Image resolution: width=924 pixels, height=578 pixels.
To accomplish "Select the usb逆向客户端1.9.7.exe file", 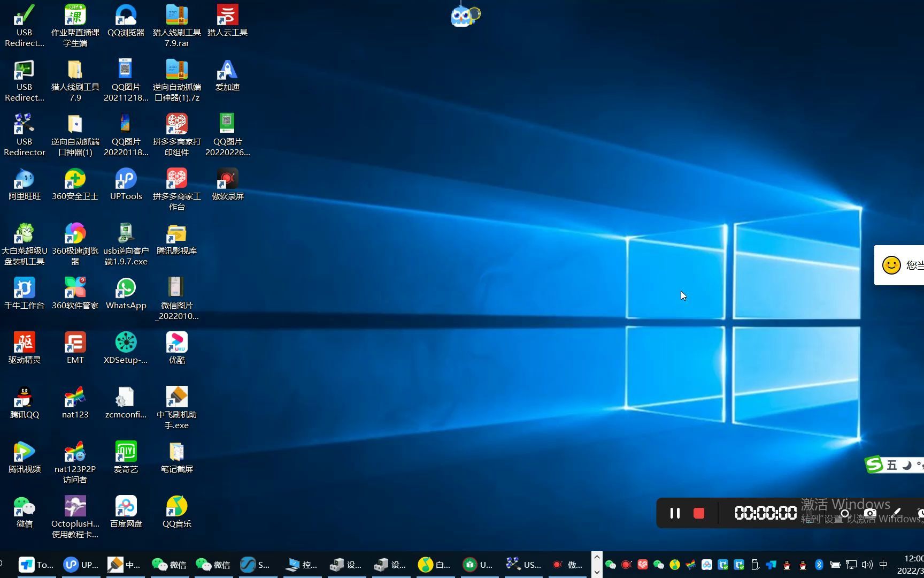I will click(126, 244).
